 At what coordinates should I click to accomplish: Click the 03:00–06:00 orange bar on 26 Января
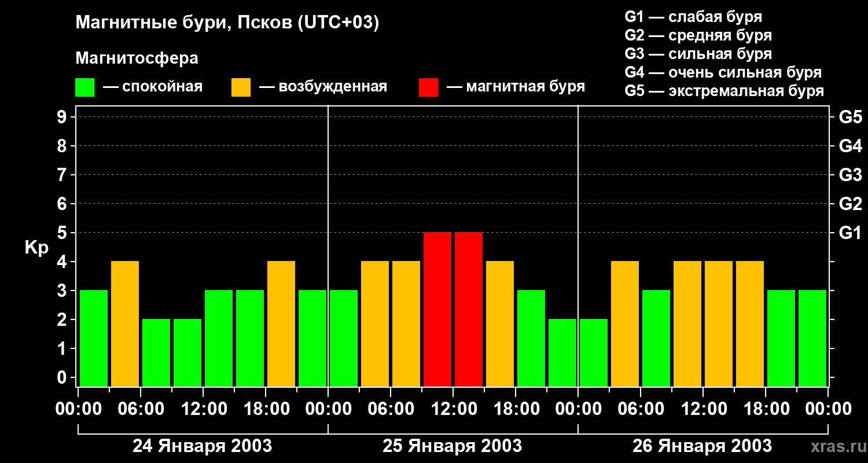(x=625, y=324)
